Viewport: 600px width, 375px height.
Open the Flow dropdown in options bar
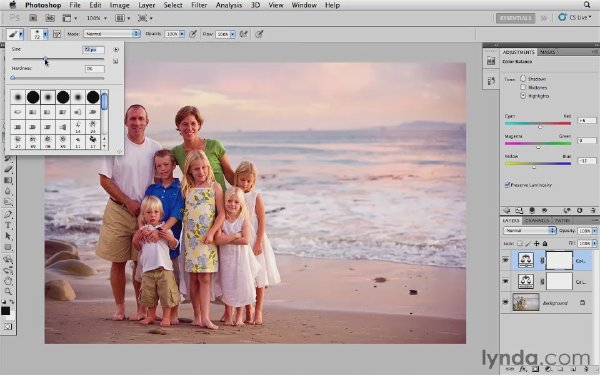(232, 34)
